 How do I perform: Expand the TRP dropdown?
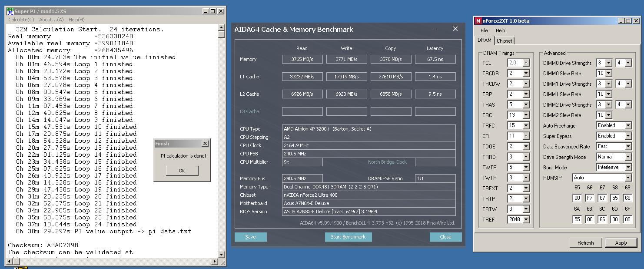click(x=526, y=94)
